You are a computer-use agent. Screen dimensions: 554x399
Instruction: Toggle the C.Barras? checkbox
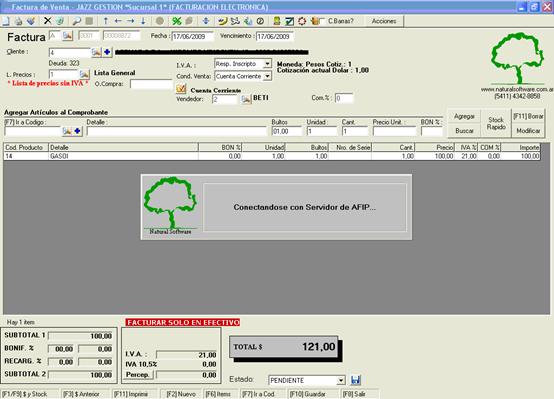322,21
